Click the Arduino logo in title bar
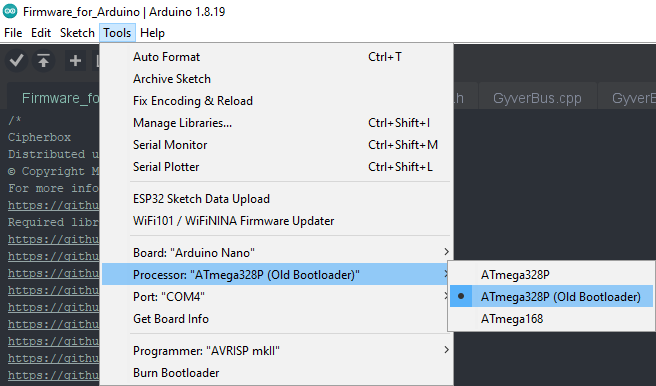 click(x=10, y=11)
